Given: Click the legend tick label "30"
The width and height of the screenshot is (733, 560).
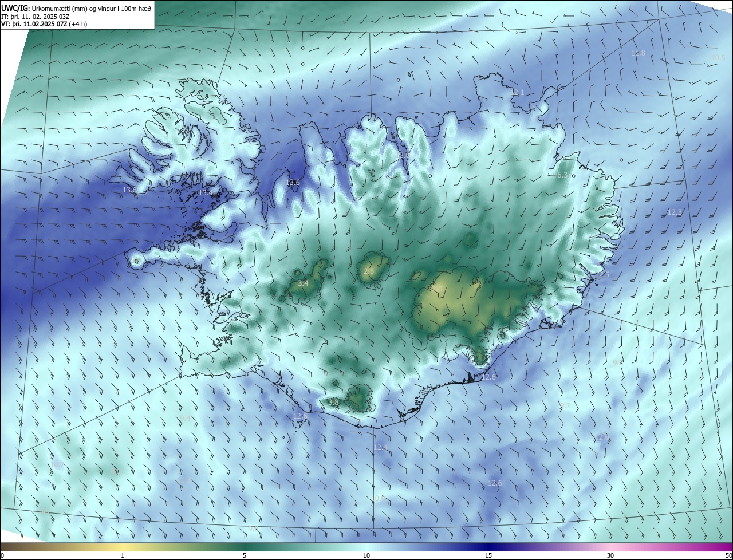Looking at the screenshot, I should [610, 555].
